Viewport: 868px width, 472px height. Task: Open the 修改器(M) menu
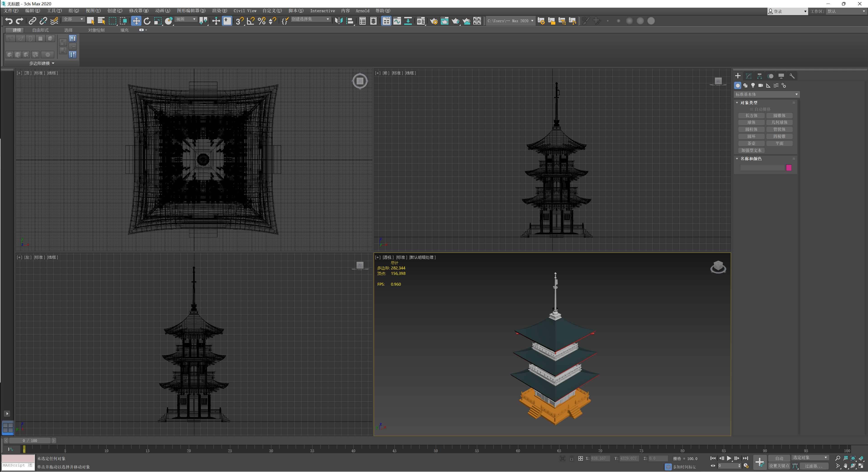pyautogui.click(x=138, y=11)
